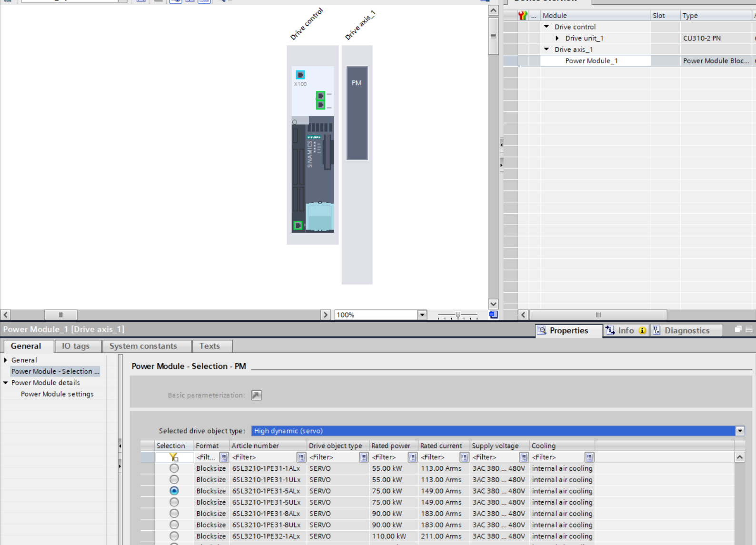Open the overview navigation icon beside zoom slider

493,315
